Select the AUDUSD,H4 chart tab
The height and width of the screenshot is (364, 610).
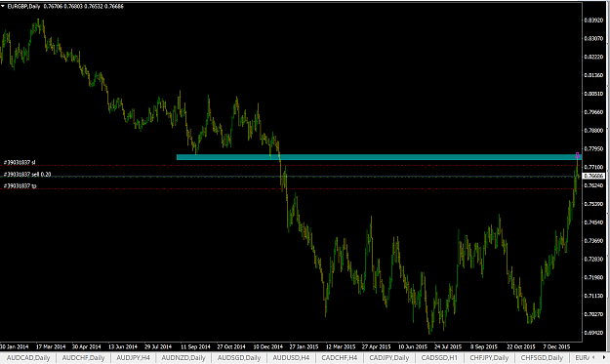click(291, 358)
